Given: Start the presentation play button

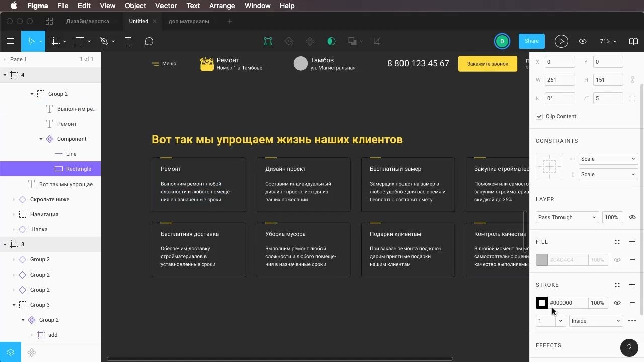Looking at the screenshot, I should click(561, 41).
